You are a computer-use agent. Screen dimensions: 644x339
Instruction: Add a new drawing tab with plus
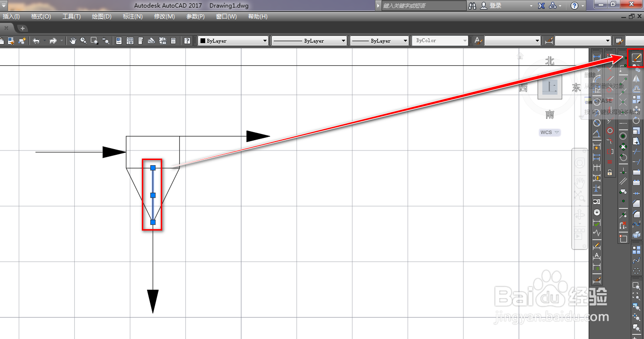coord(22,28)
